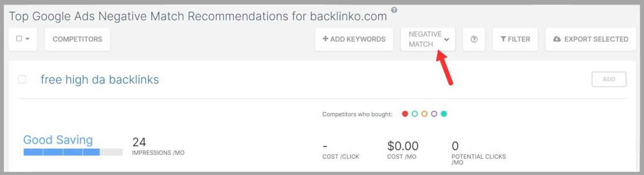Viewport: 644px width, 175px height.
Task: Click the ADD button for keyword
Action: coord(609,79)
